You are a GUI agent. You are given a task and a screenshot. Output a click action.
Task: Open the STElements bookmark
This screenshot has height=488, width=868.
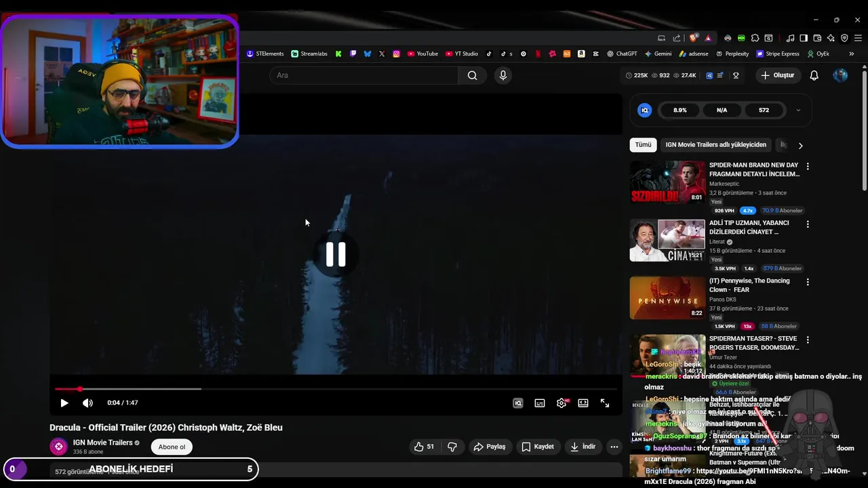pos(265,54)
